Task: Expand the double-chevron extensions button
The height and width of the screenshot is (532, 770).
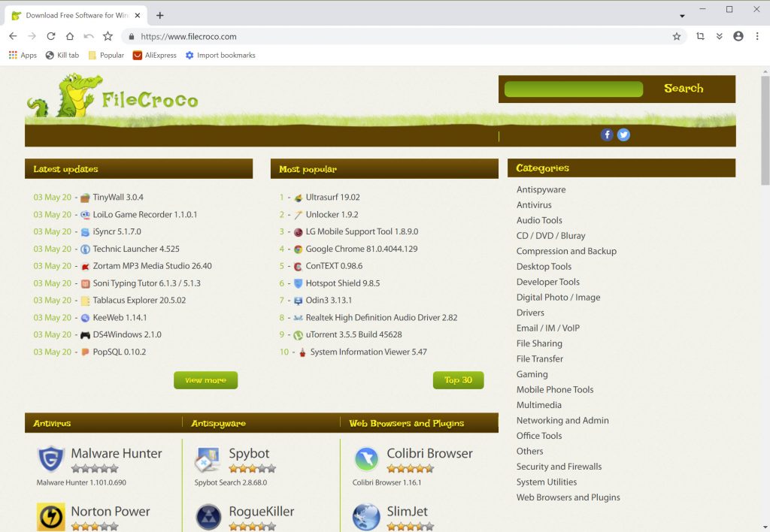Action: 720,36
